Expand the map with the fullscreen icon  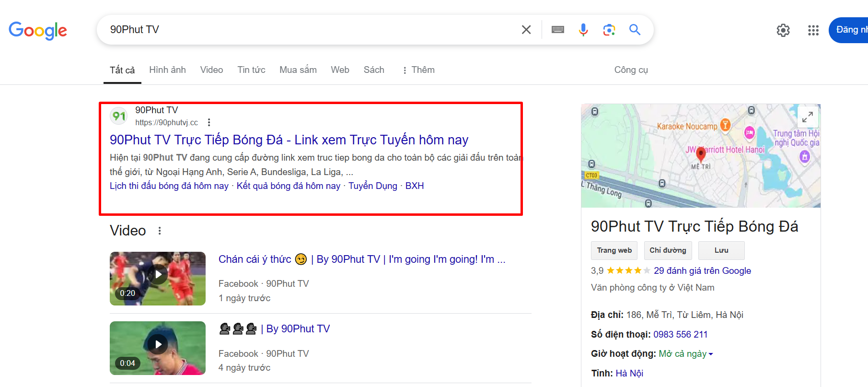(x=808, y=117)
